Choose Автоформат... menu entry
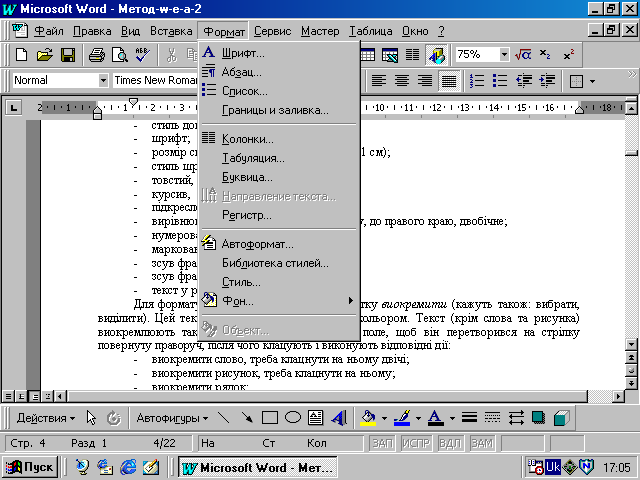640x480 pixels. point(279,244)
